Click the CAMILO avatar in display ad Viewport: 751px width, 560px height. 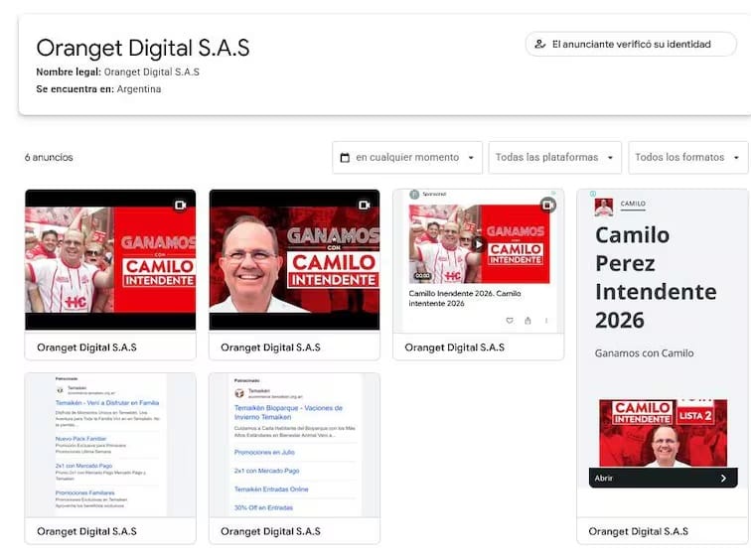click(604, 208)
